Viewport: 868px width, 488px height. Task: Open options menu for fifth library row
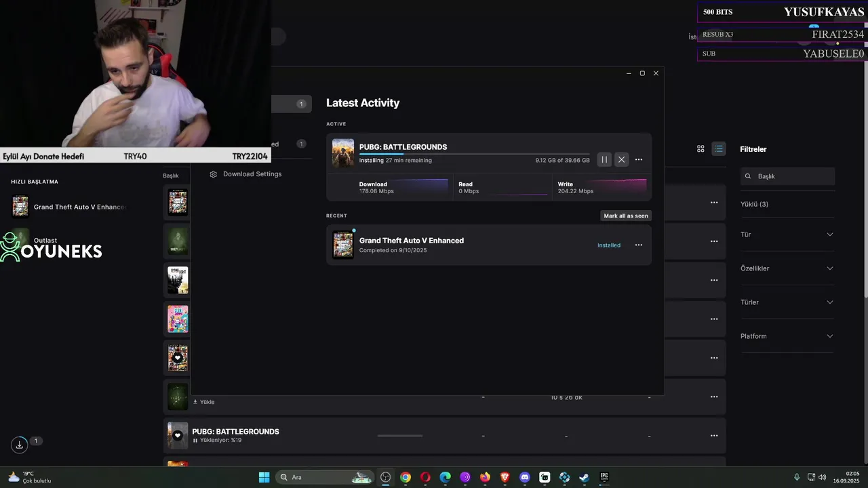point(714,357)
